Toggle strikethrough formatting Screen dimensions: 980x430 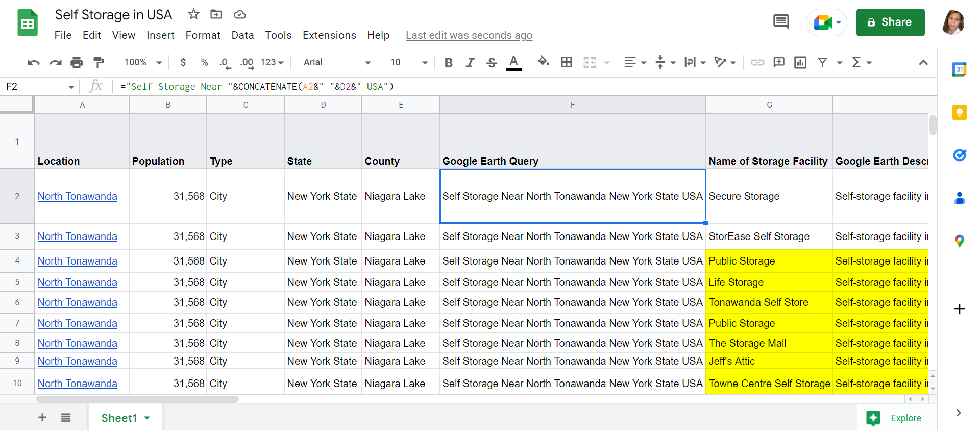tap(492, 62)
